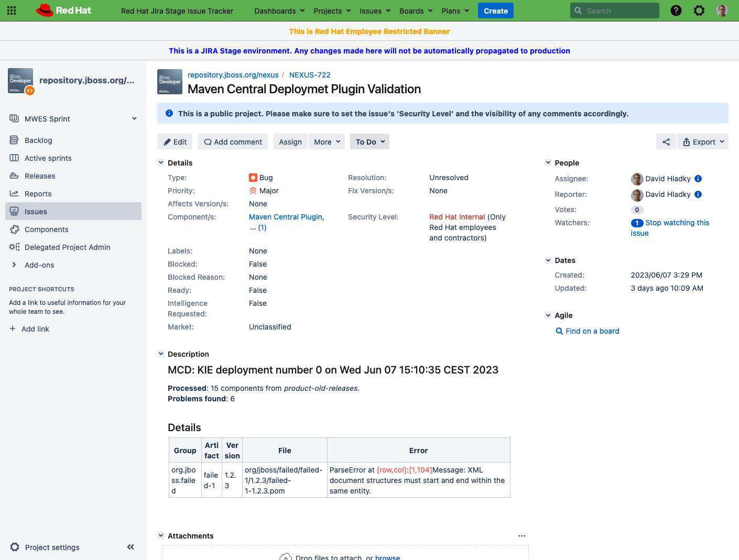Open the More actions dropdown
Screen dimensions: 739x560
(x=327, y=142)
